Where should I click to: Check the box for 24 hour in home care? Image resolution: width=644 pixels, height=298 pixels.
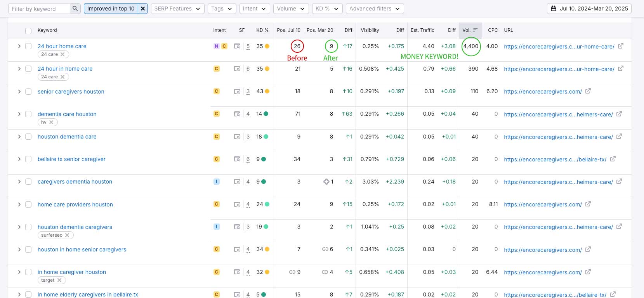tap(28, 69)
